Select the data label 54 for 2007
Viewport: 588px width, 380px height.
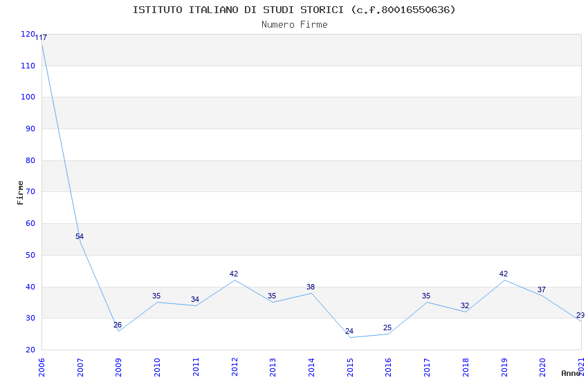(x=80, y=236)
